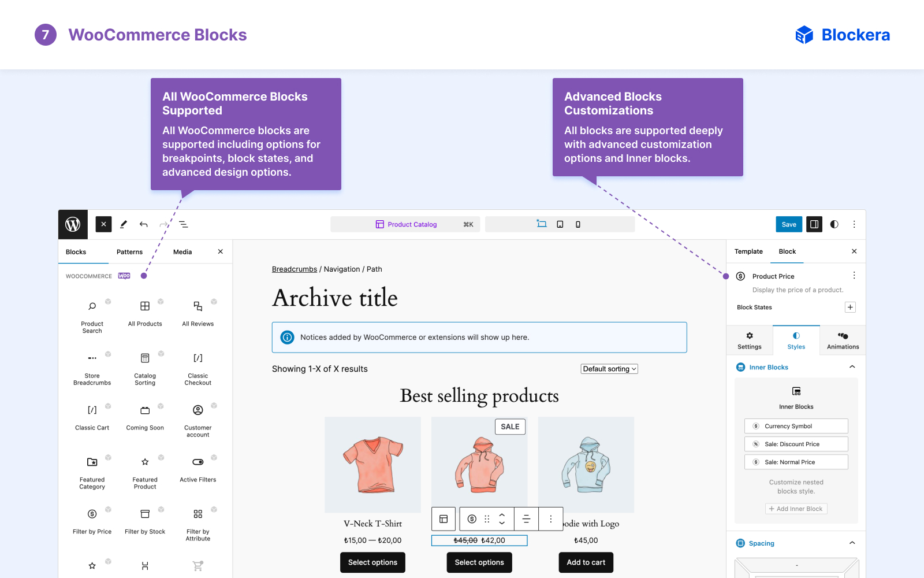Screen dimensions: 924x578
Task: Click the Save button
Action: click(x=789, y=224)
